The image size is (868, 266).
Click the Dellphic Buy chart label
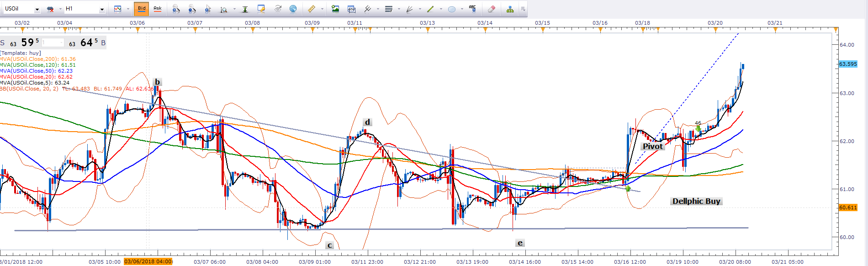[696, 201]
